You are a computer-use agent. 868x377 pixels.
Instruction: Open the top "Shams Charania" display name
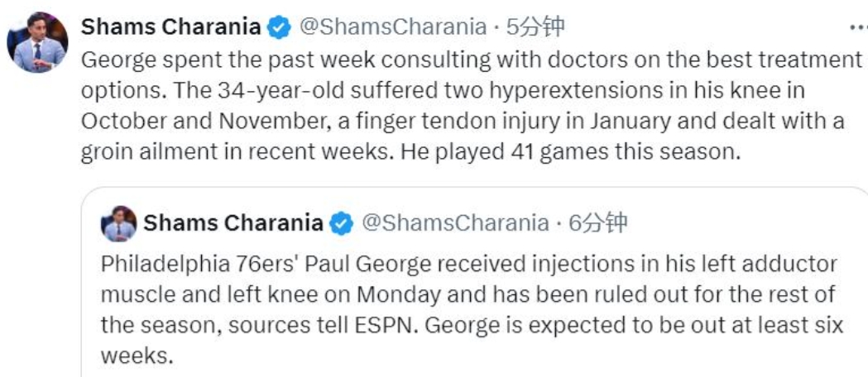[172, 27]
